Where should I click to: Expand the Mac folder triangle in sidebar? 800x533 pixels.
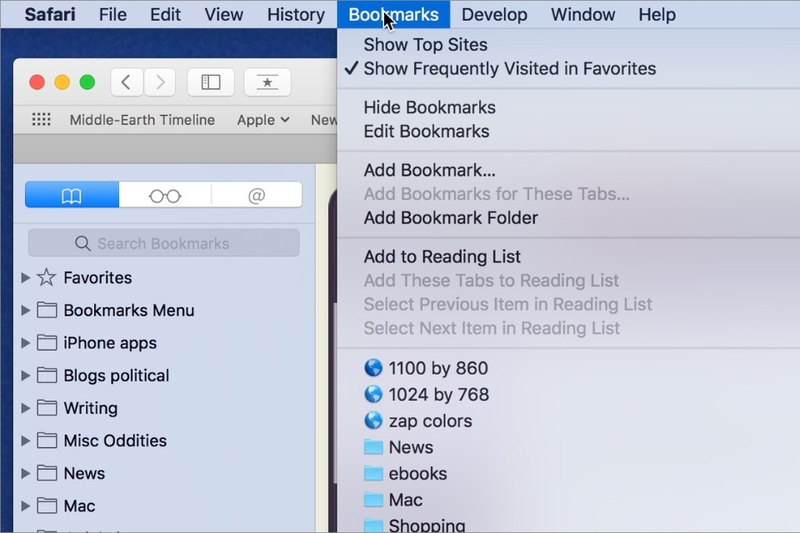[25, 506]
